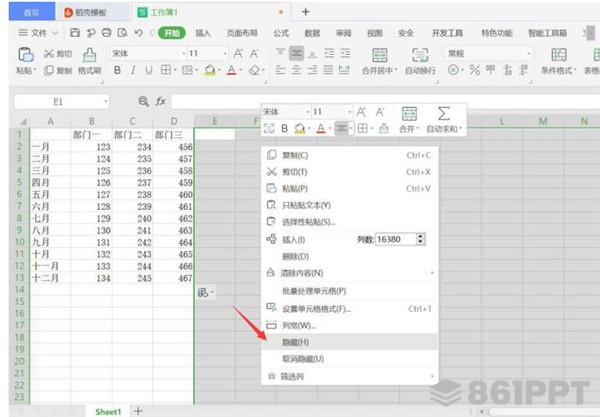Click the ribbon decrease indent icon
Screen dimensions: 600x417
[329, 53]
